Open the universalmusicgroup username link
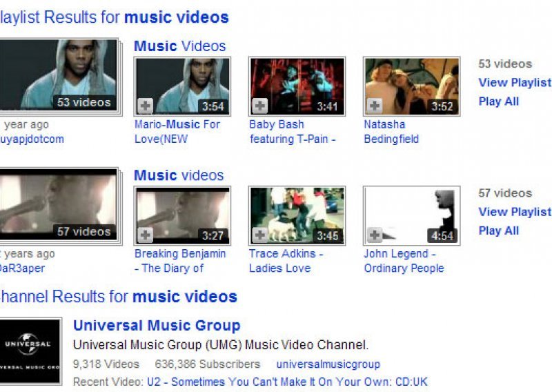The height and width of the screenshot is (392, 552). point(328,364)
